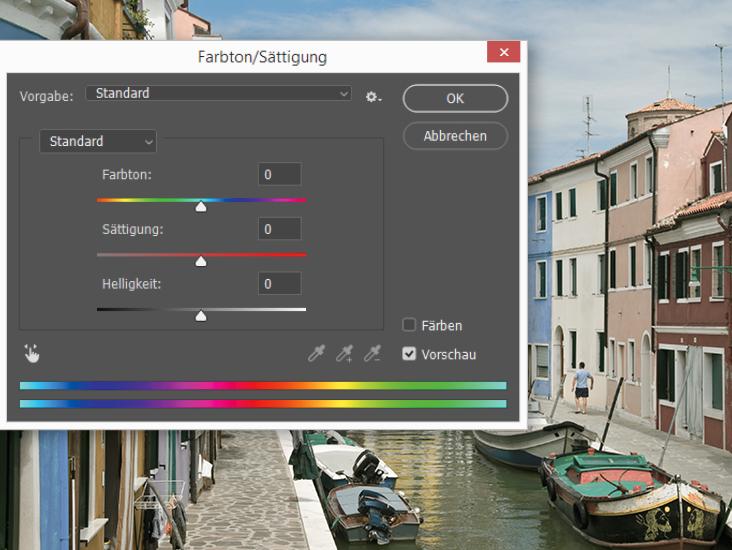Viewport: 732px width, 550px height.
Task: Click the on-image adjustment hand tool
Action: point(32,353)
